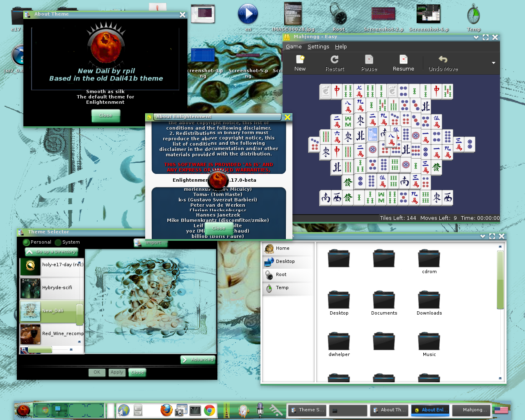
Task: Switch to Mahjong... taskbar entry
Action: (x=471, y=410)
